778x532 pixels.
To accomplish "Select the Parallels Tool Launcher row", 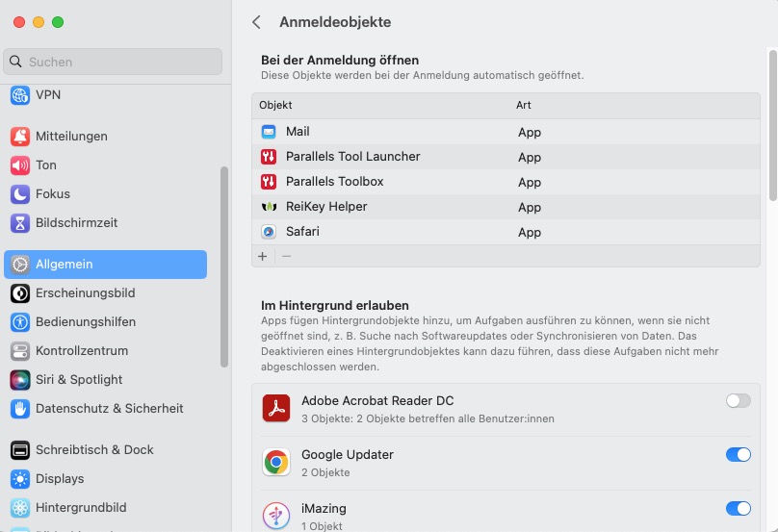I will tap(506, 157).
